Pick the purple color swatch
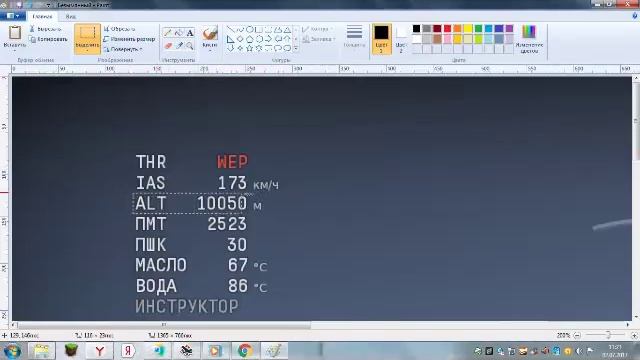 [509, 29]
